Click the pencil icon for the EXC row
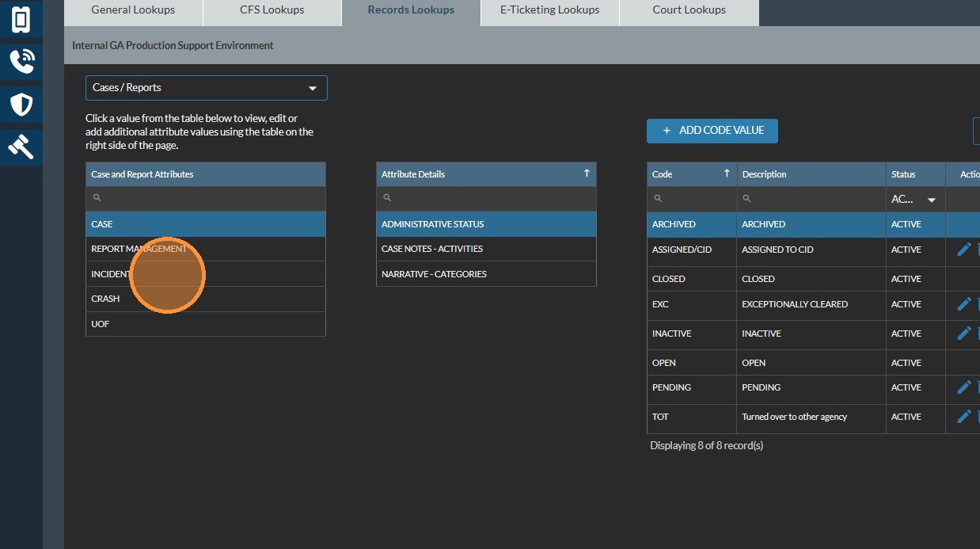 pyautogui.click(x=963, y=304)
